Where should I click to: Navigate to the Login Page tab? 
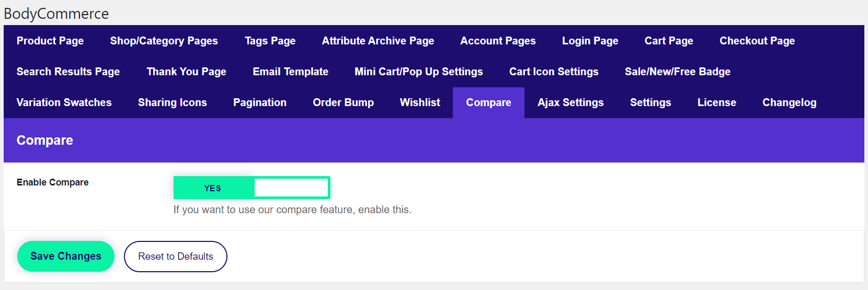[x=590, y=41]
